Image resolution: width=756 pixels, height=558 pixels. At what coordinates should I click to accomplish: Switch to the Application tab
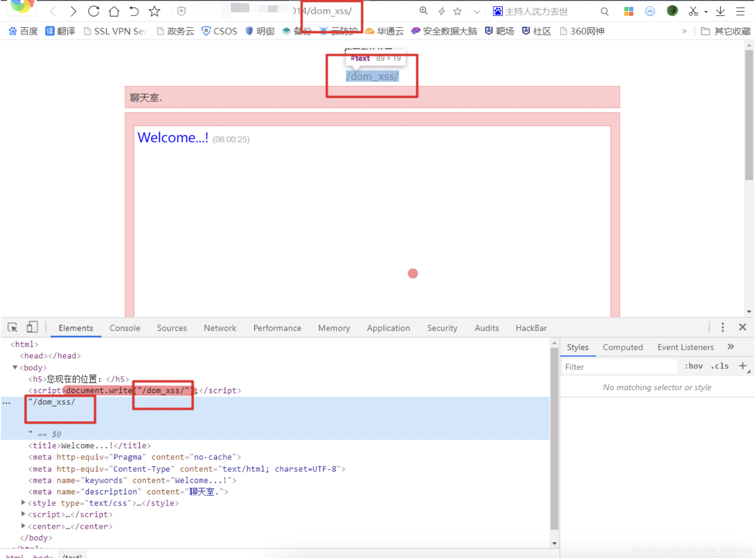388,328
